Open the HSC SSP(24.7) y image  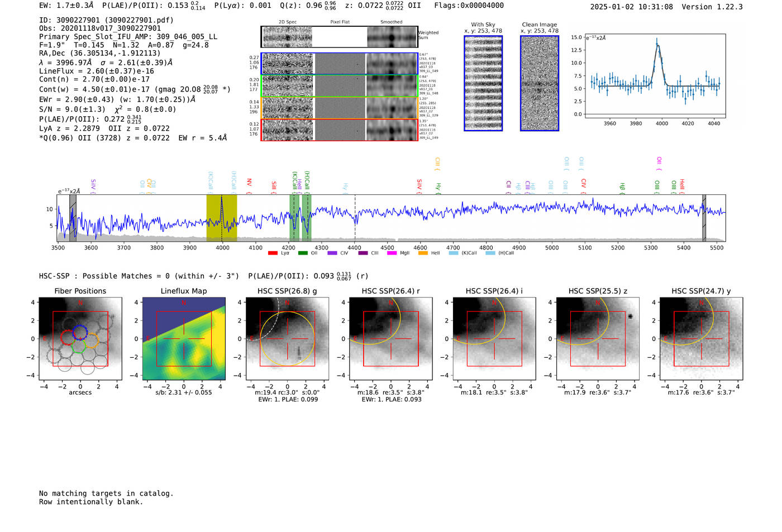[702, 338]
